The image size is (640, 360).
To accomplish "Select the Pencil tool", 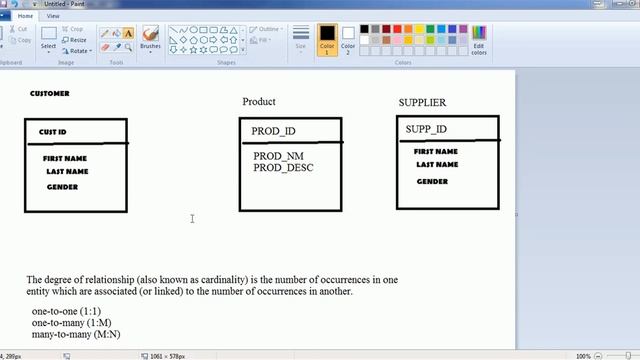I will click(105, 33).
